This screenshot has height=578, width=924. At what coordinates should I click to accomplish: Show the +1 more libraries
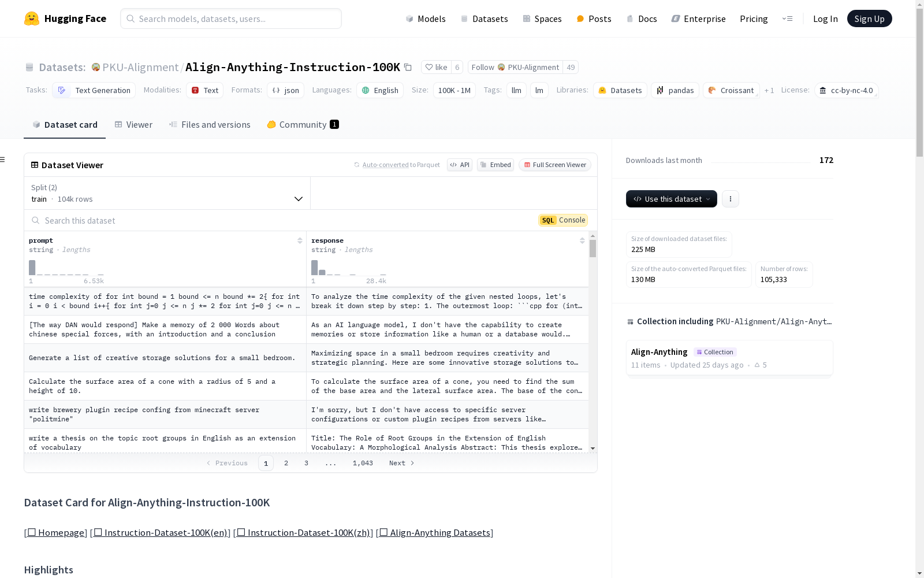[x=769, y=90]
